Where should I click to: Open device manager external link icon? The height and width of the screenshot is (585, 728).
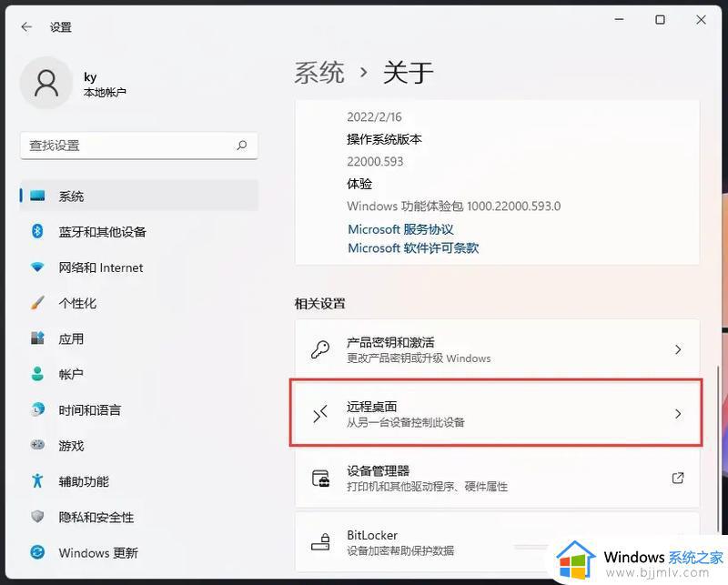click(x=678, y=478)
